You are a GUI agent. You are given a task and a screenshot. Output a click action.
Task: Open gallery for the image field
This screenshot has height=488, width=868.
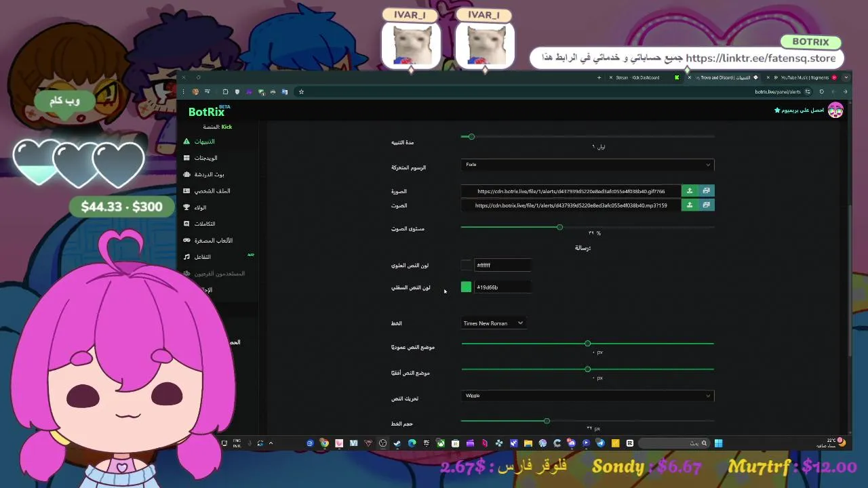(x=706, y=191)
